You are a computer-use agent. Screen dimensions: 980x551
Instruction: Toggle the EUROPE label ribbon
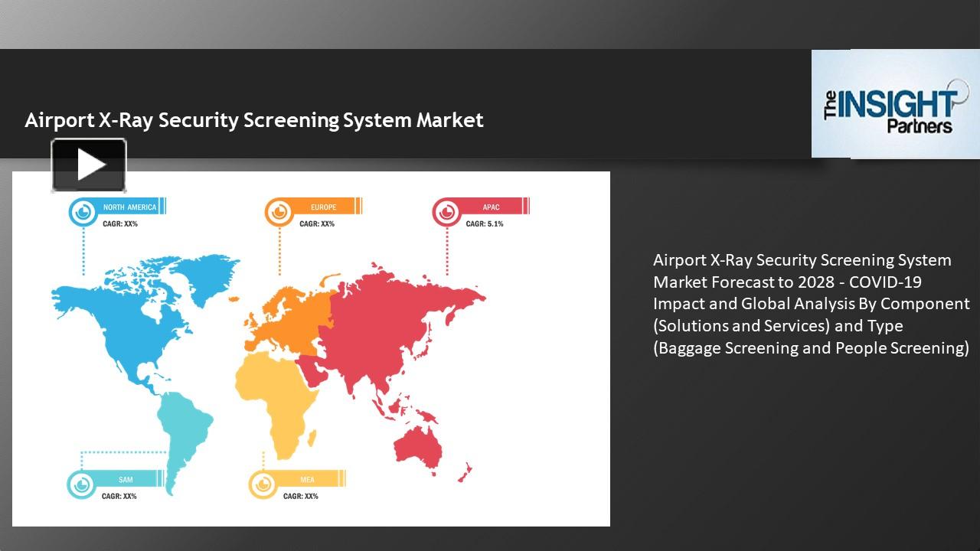[325, 206]
